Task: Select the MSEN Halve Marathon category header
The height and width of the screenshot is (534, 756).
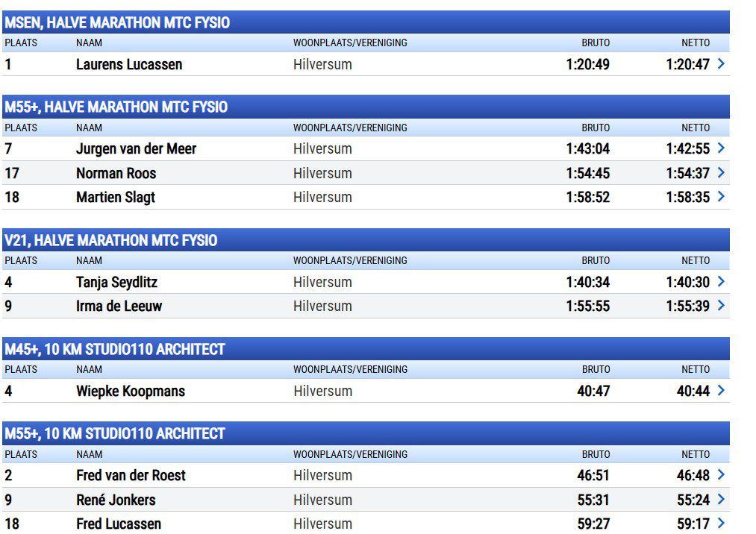Action: 117,22
